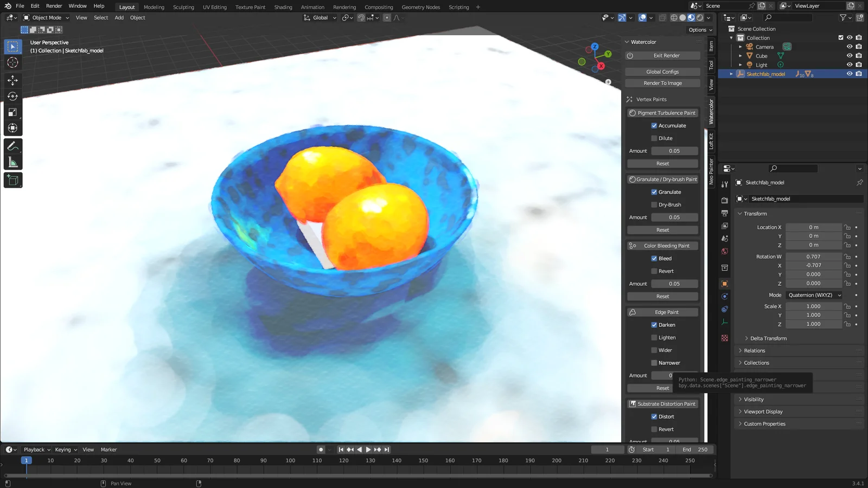Activate the Annotate tool
The height and width of the screenshot is (488, 868).
click(13, 145)
